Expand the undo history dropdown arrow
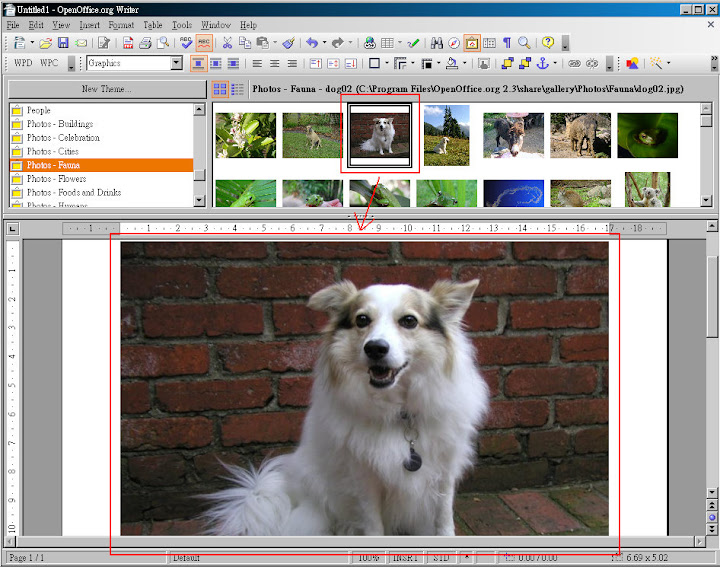The height and width of the screenshot is (567, 720). click(324, 43)
